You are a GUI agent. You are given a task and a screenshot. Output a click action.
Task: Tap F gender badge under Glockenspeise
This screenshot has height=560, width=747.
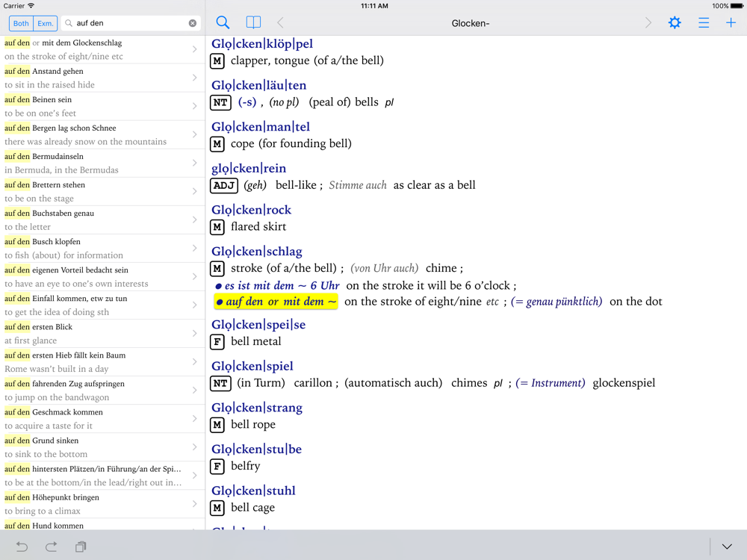click(217, 342)
